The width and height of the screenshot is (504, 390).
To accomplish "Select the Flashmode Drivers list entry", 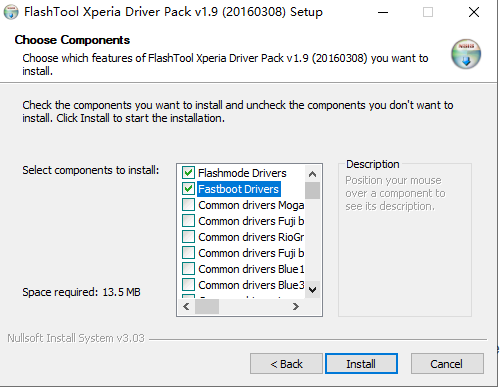I will tap(242, 173).
